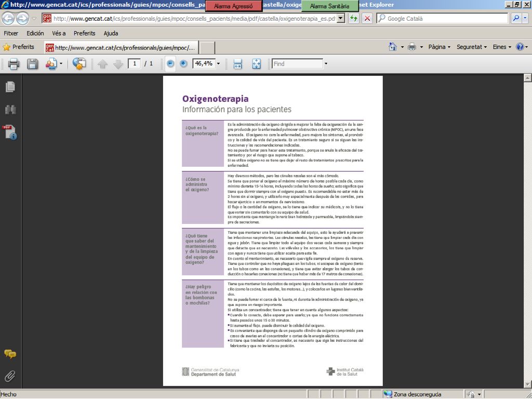Click the scrollbar down arrow
Image resolution: width=532 pixels, height=399 pixels.
(528, 384)
